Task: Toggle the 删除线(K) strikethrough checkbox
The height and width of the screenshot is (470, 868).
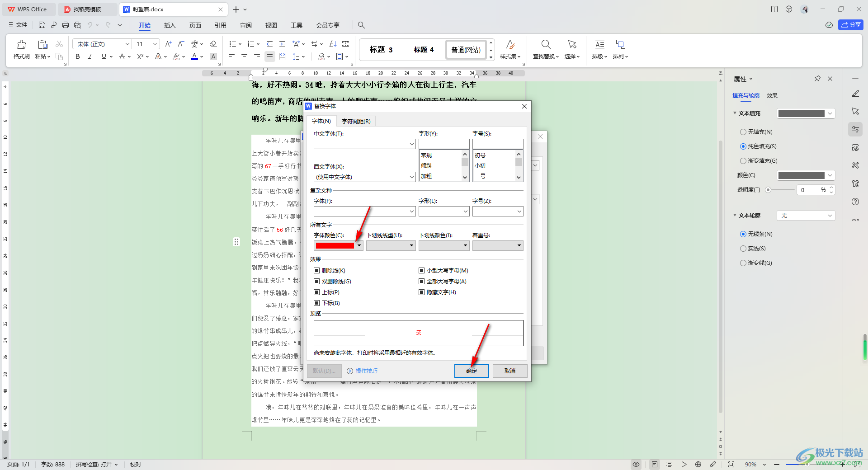Action: pos(316,271)
